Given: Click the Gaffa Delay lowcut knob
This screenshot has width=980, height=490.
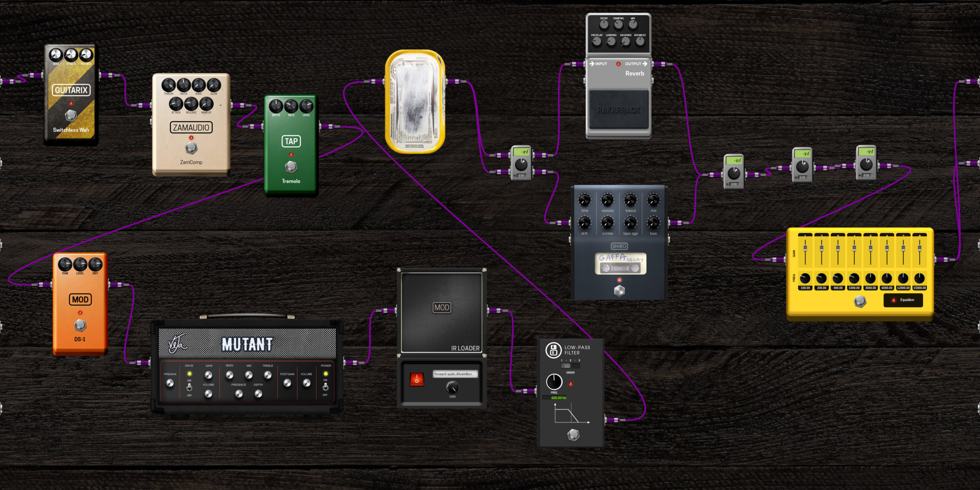Looking at the screenshot, I should click(x=631, y=200).
